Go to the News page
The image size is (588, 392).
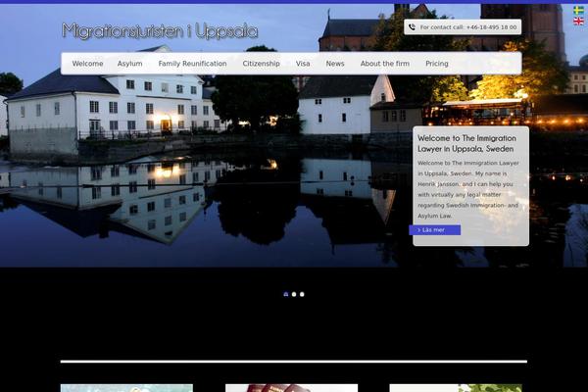pos(335,64)
